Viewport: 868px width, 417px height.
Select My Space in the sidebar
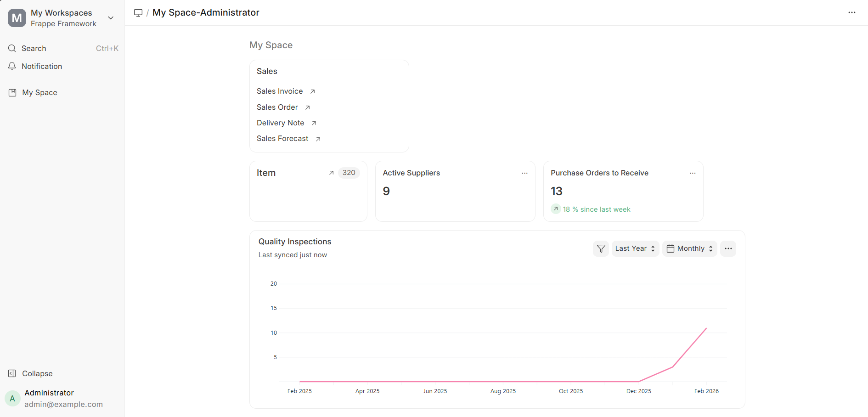pyautogui.click(x=39, y=92)
